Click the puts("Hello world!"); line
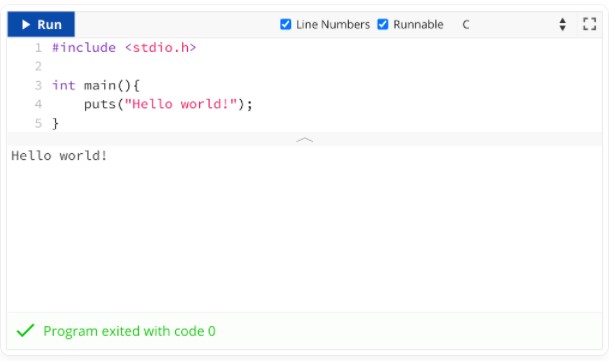 point(168,104)
